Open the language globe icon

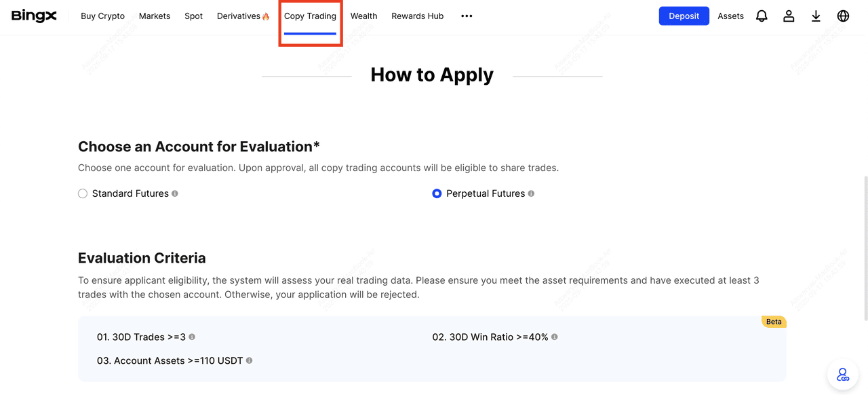[x=843, y=16]
